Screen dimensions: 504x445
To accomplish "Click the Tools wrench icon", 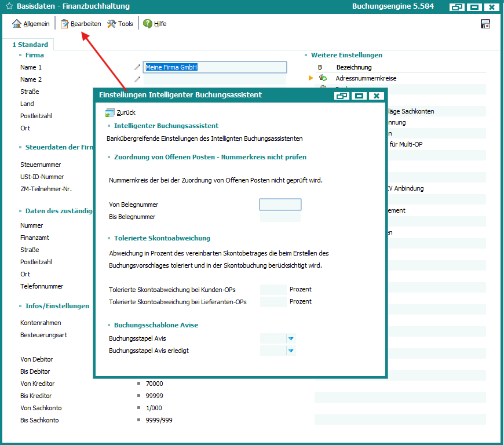I will [x=112, y=24].
